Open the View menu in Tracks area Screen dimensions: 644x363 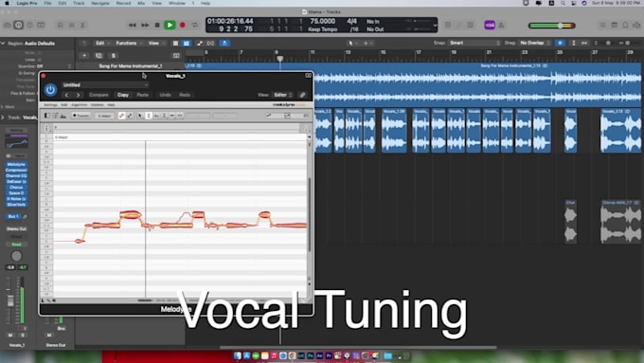pos(155,44)
